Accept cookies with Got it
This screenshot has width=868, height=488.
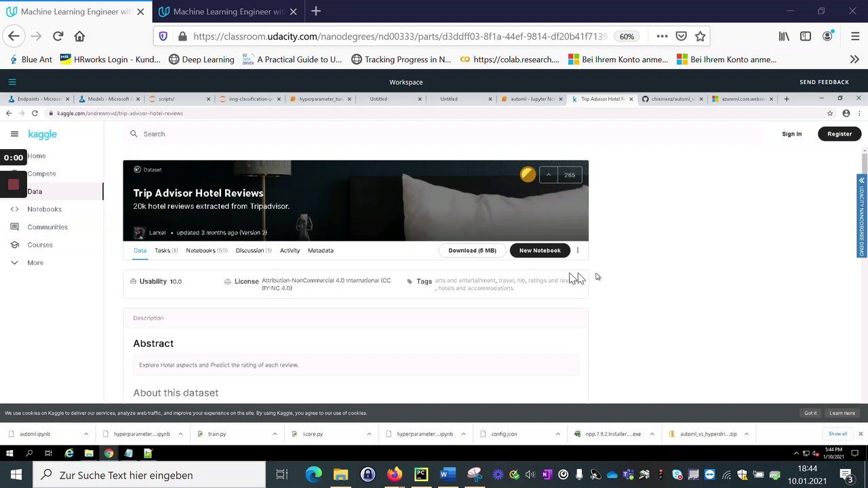810,413
